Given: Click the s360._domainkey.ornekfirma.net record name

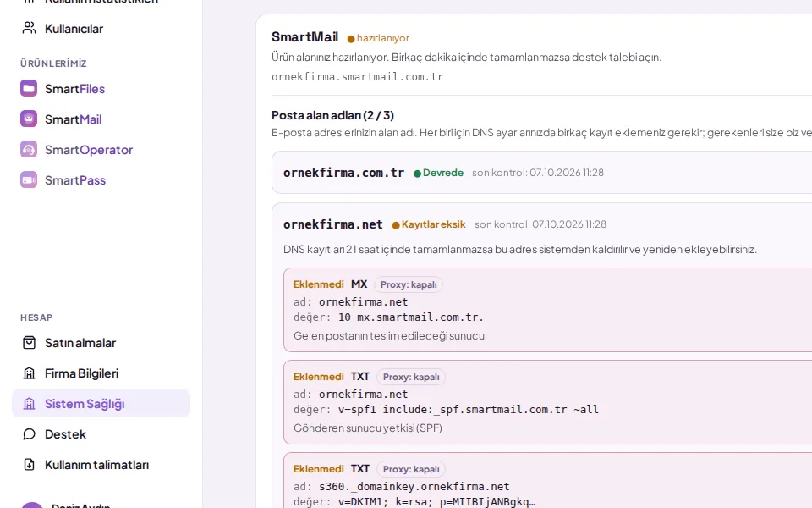Looking at the screenshot, I should pos(414,487).
